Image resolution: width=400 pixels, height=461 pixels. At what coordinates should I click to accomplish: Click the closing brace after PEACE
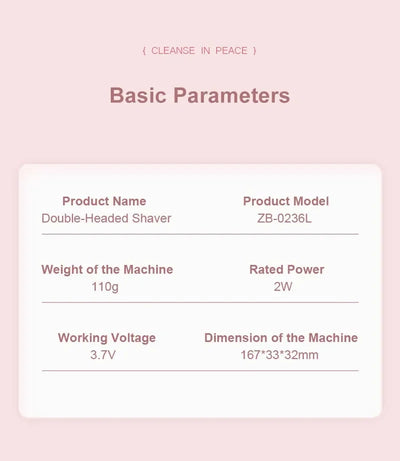[255, 51]
